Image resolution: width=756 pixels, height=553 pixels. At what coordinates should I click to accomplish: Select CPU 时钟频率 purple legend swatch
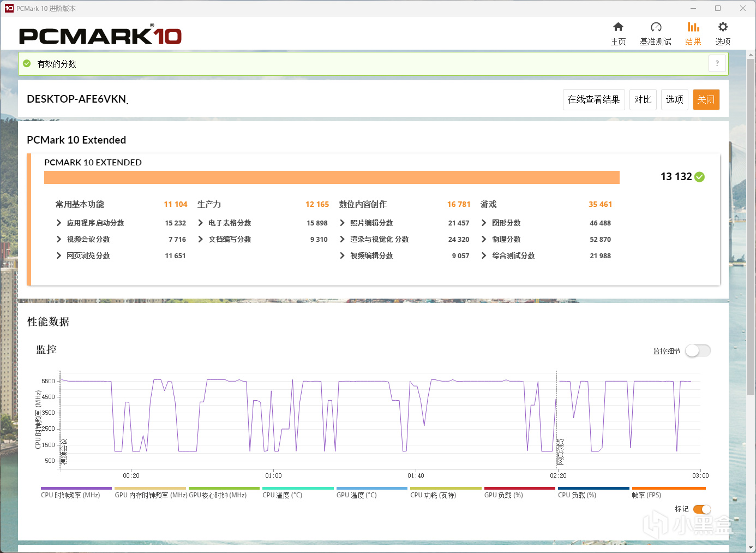(76, 488)
